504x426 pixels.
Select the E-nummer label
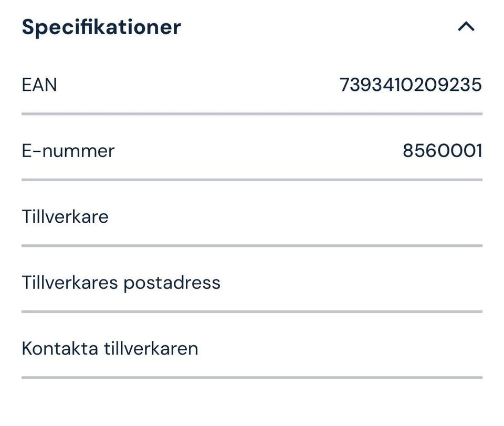[68, 151]
